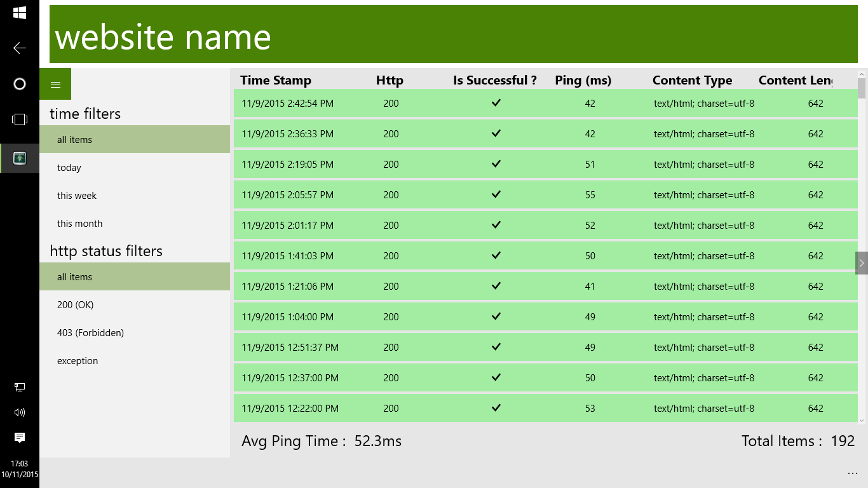The height and width of the screenshot is (488, 868).
Task: Open the Windows Start menu
Action: tap(20, 13)
